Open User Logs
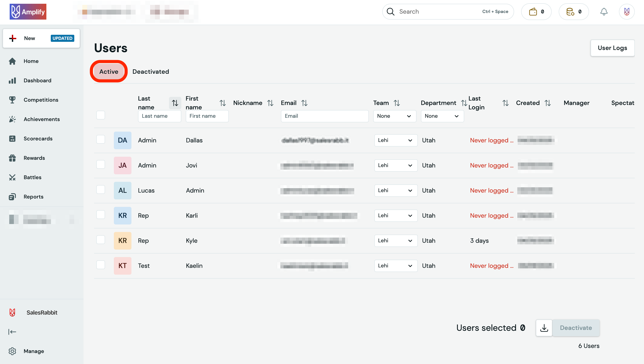Image resolution: width=644 pixels, height=364 pixels. [x=613, y=48]
